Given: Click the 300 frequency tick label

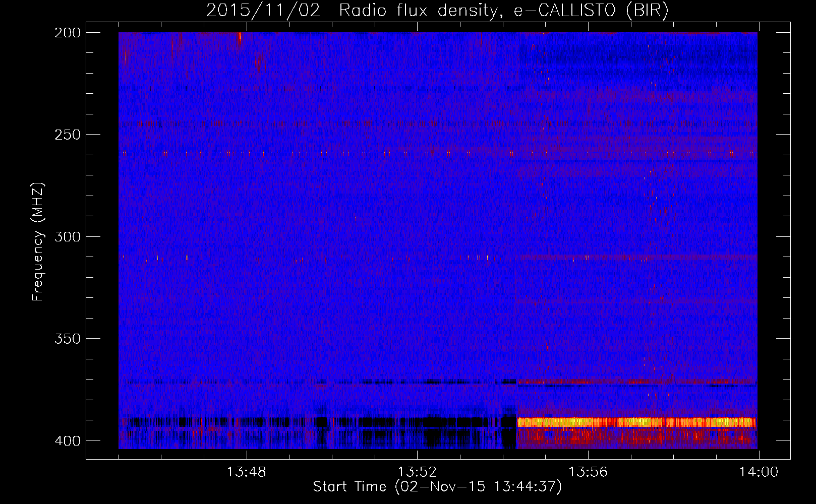Looking at the screenshot, I should coord(68,236).
